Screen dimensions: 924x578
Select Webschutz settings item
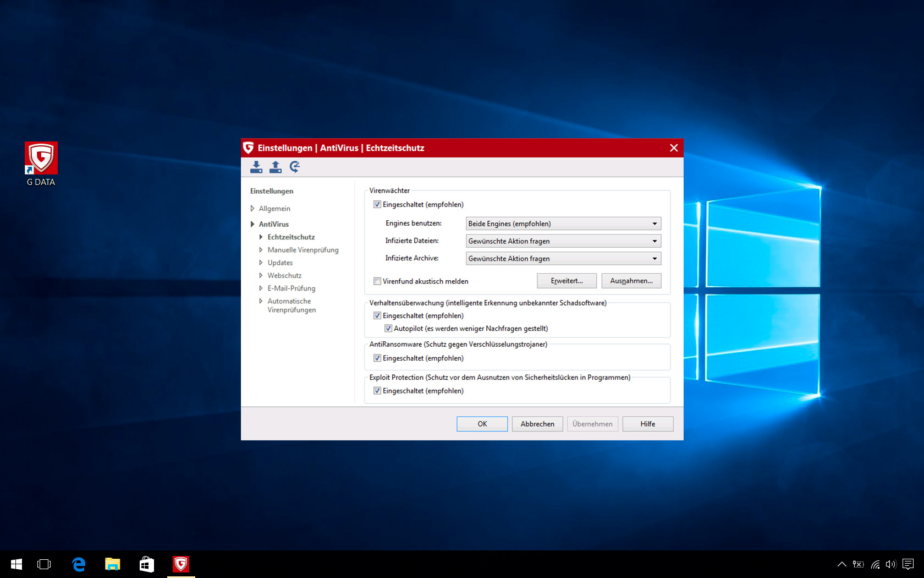284,275
